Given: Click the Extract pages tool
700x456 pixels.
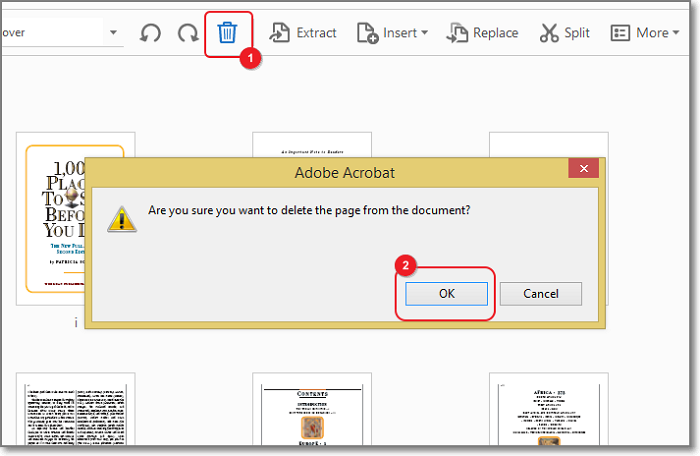Looking at the screenshot, I should (x=303, y=33).
